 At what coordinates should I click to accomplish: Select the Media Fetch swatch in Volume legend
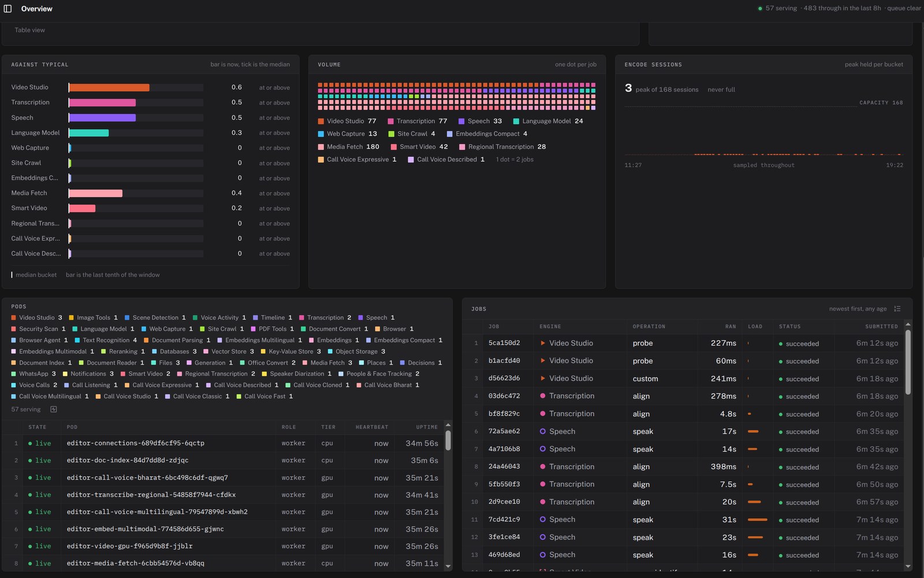pos(321,147)
